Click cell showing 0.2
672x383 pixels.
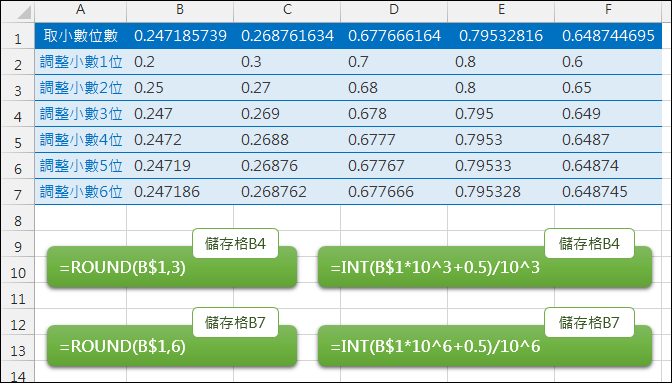click(x=180, y=62)
